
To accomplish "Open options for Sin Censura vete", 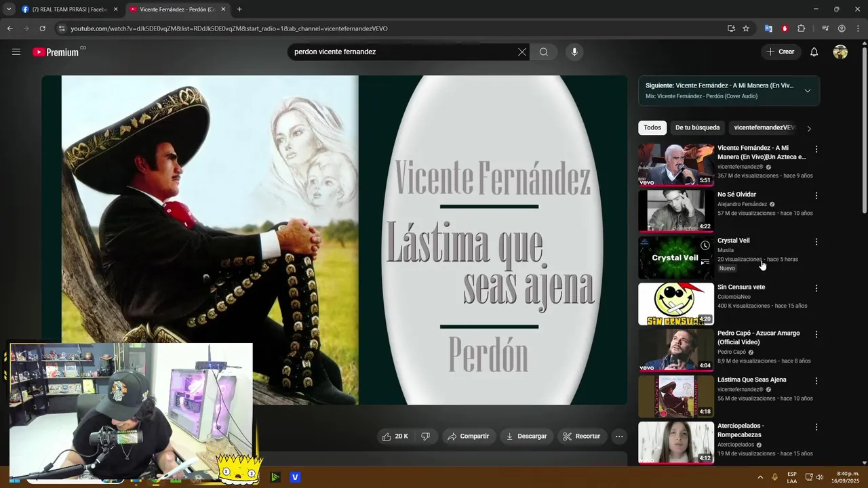I will [816, 289].
